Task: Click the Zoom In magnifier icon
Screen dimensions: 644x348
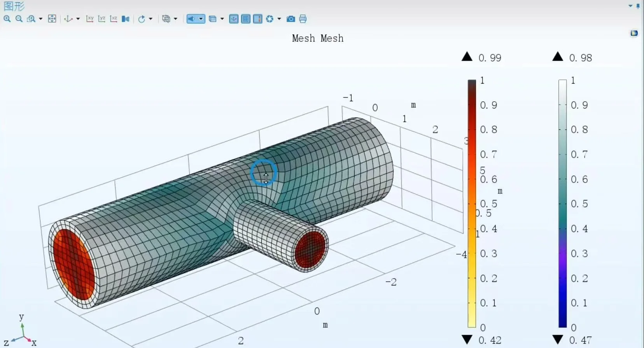Action: tap(7, 19)
